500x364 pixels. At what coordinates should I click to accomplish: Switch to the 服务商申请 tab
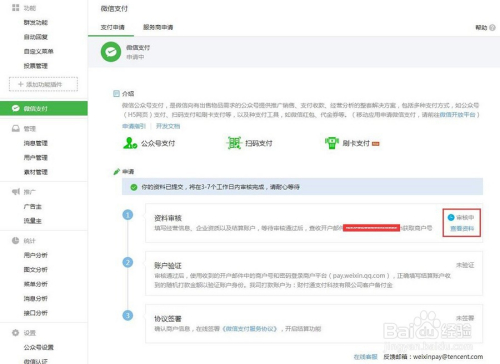[158, 27]
